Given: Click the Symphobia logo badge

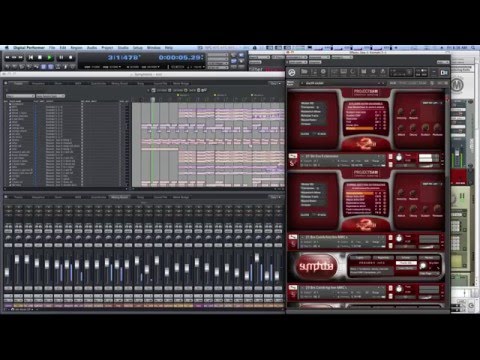Looking at the screenshot, I should pyautogui.click(x=315, y=266).
